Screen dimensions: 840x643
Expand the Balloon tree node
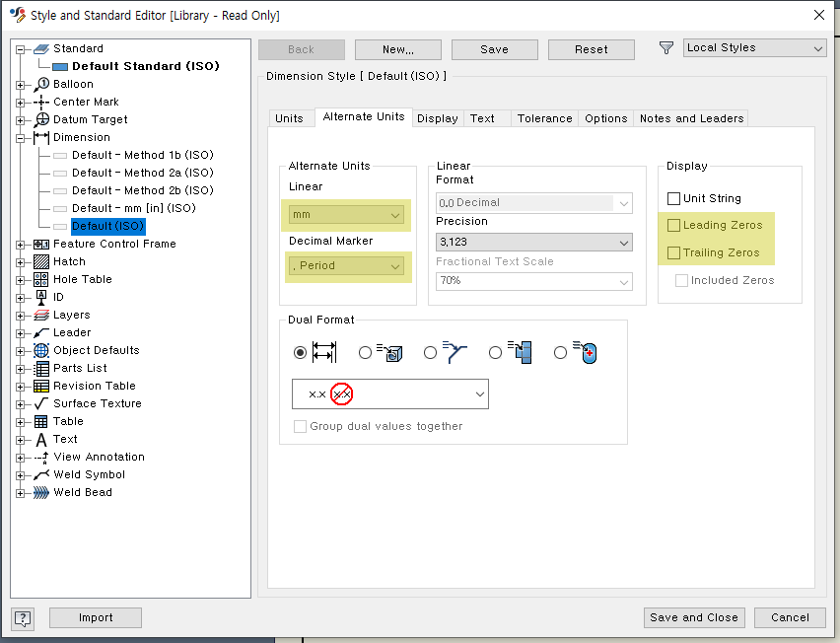point(21,85)
